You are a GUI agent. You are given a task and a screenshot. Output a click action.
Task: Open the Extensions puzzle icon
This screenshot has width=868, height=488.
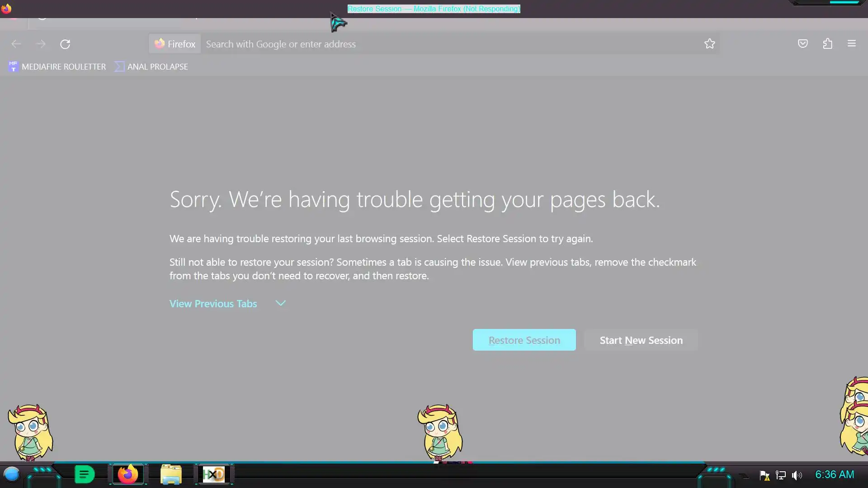point(827,44)
